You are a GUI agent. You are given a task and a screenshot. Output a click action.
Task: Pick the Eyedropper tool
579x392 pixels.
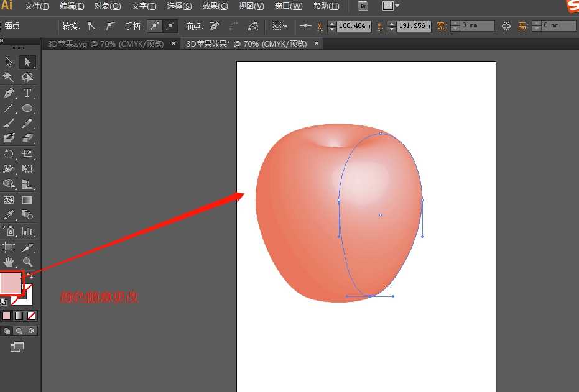[x=9, y=215]
